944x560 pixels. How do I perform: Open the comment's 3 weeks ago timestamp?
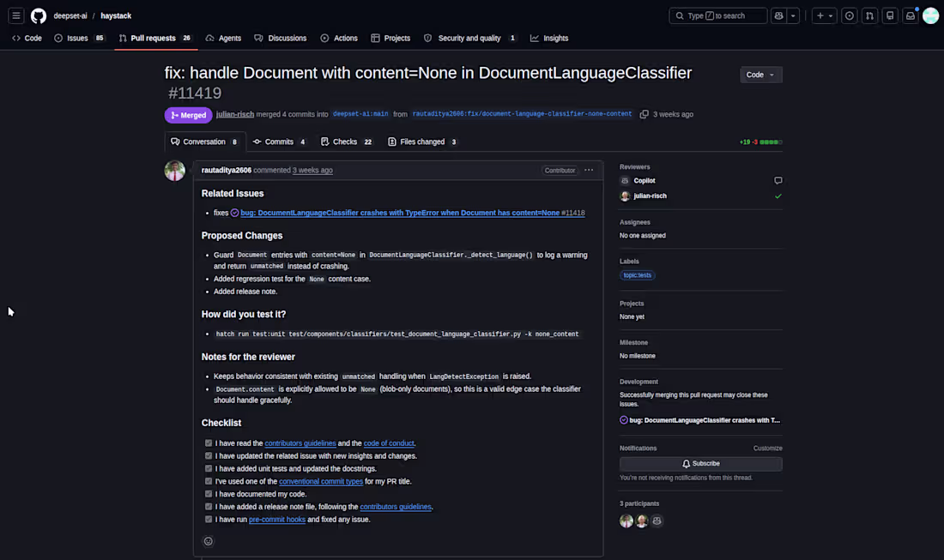point(312,170)
